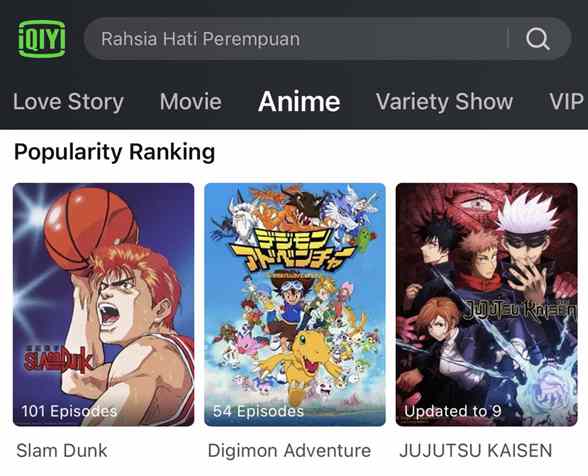Screen dimensions: 588x476
Task: Tap the Updated to 9 label
Action: (453, 411)
